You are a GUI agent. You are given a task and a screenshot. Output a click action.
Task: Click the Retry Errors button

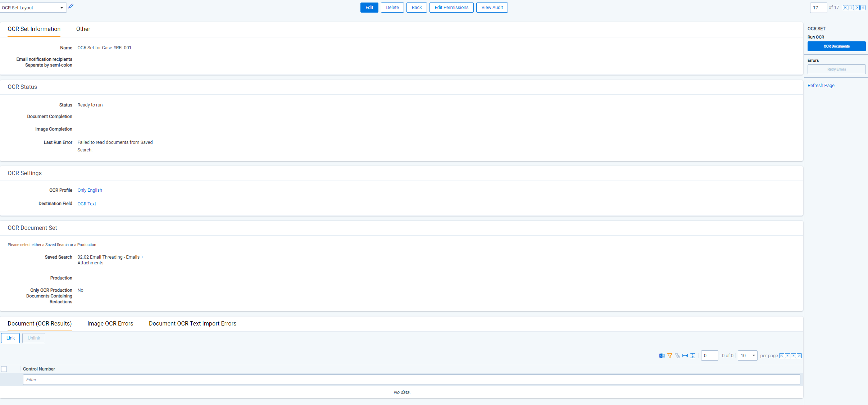837,69
